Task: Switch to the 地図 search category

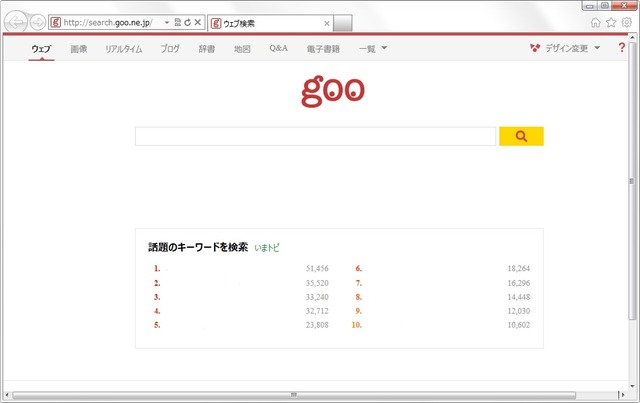Action: pos(242,49)
